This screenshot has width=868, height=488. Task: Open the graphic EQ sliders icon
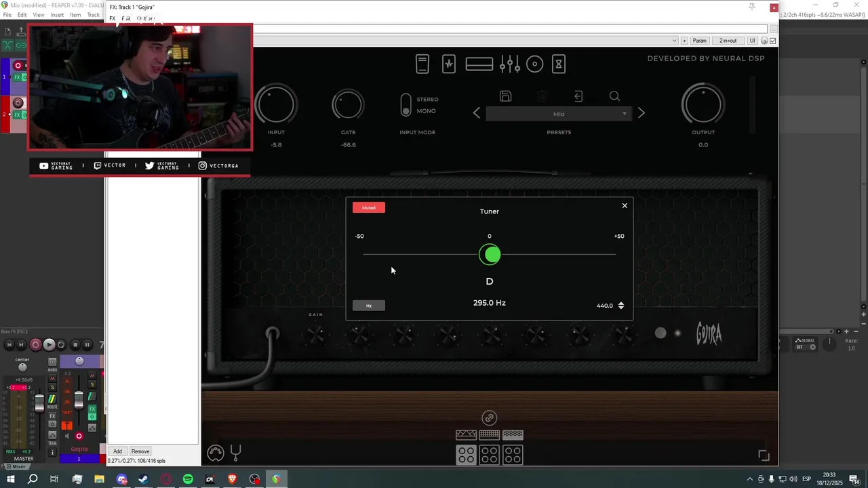(509, 64)
